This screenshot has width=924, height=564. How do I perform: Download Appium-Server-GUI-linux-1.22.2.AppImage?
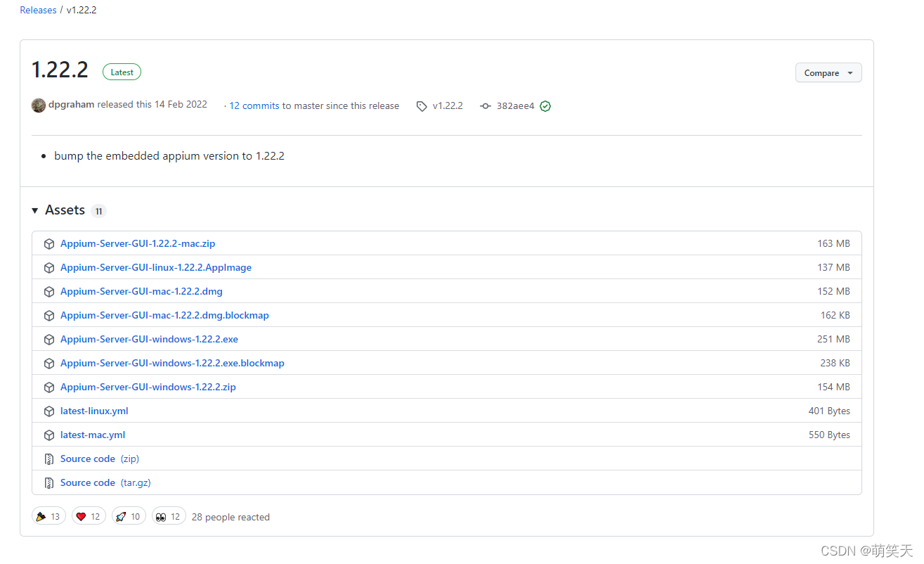tap(156, 267)
